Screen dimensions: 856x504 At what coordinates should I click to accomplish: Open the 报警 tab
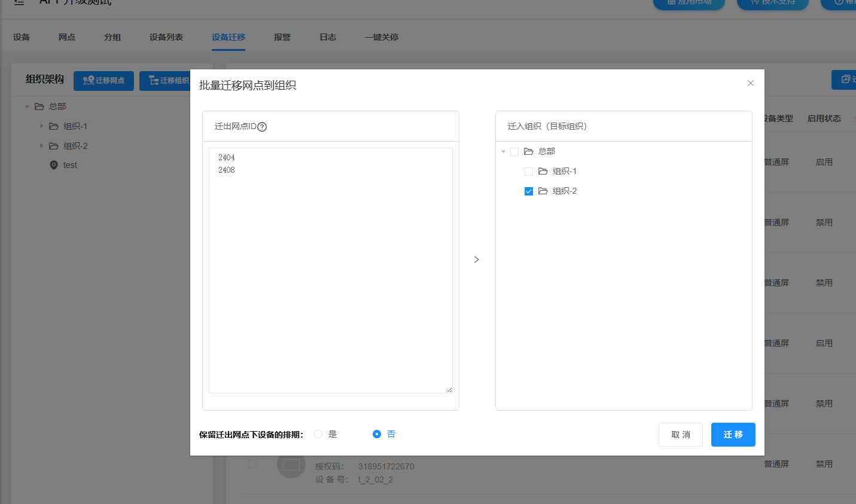point(282,37)
